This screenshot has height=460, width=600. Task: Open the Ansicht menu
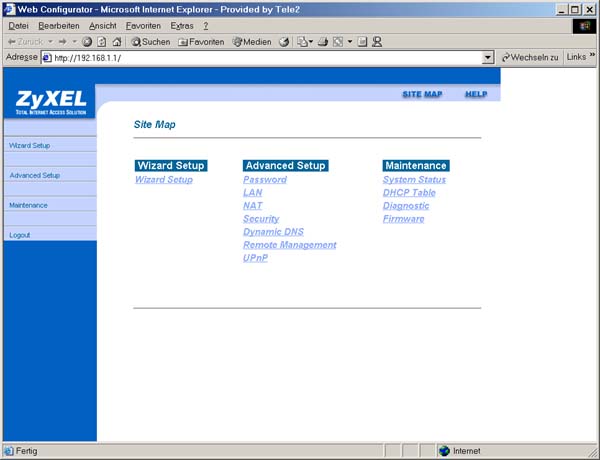102,25
